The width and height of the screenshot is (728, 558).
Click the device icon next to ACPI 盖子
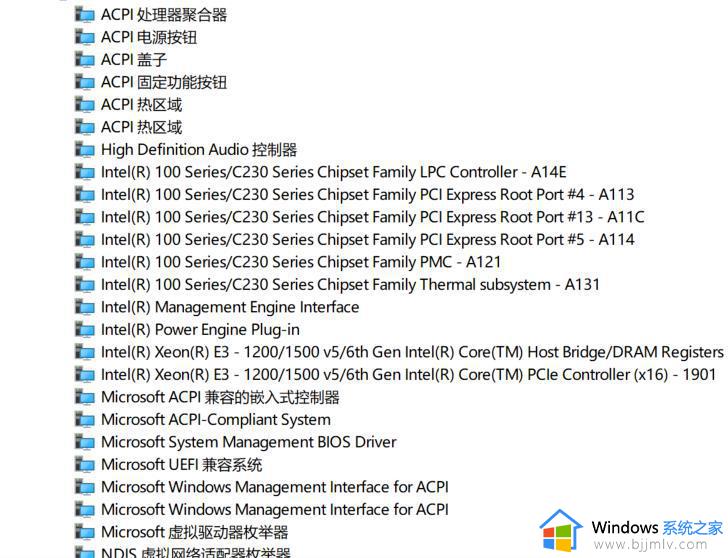pos(85,60)
